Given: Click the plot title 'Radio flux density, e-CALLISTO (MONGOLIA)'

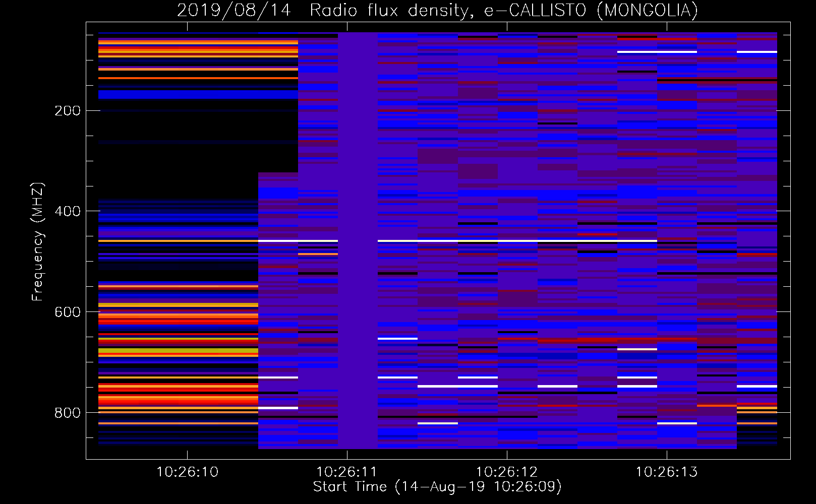Looking at the screenshot, I should click(503, 11).
